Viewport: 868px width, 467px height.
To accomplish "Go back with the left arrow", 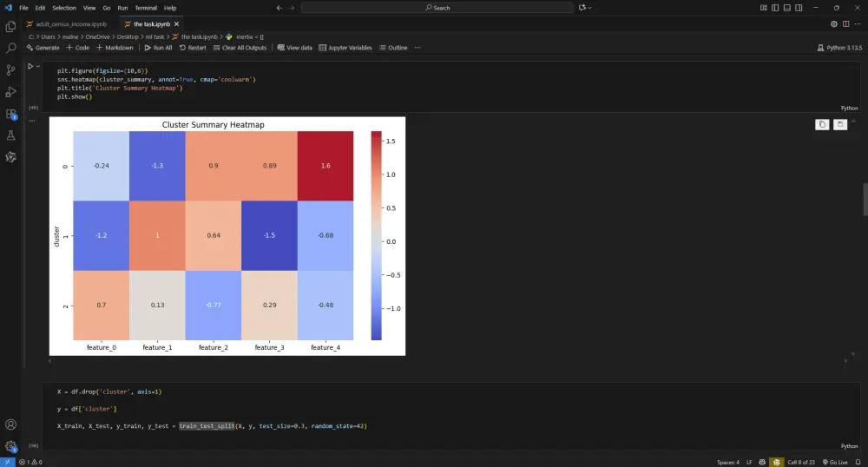I will (279, 8).
